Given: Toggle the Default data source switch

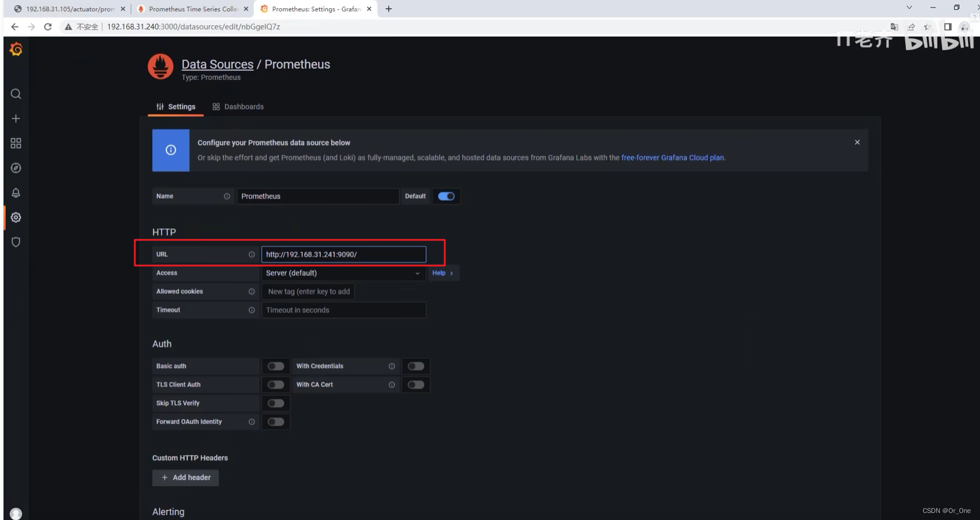Looking at the screenshot, I should [447, 196].
